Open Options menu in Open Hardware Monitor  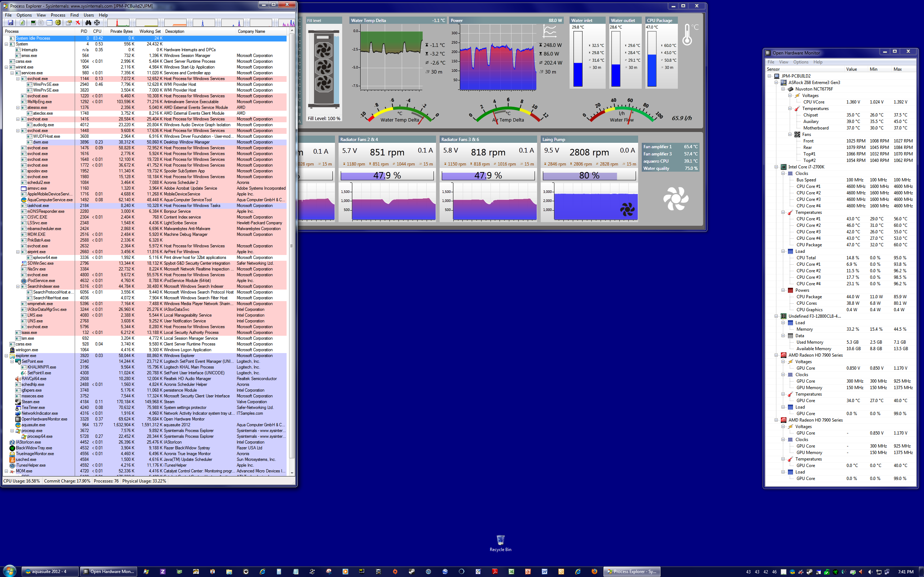pos(800,62)
